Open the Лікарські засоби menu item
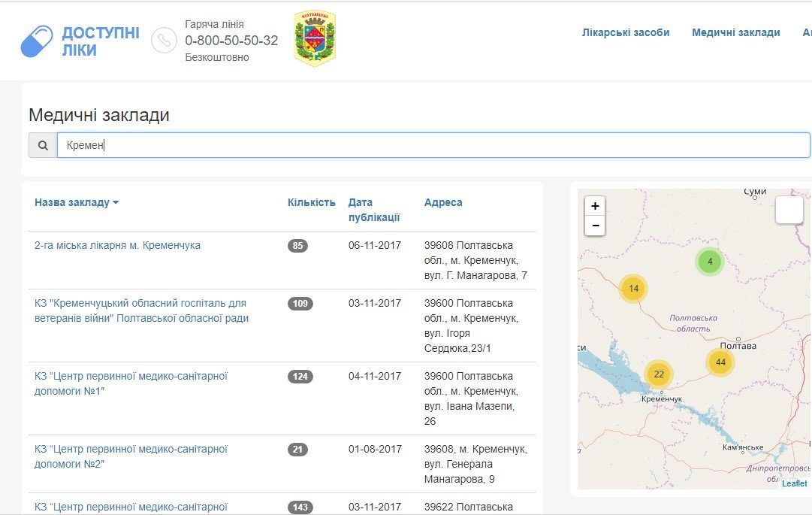This screenshot has width=812, height=515. point(625,32)
